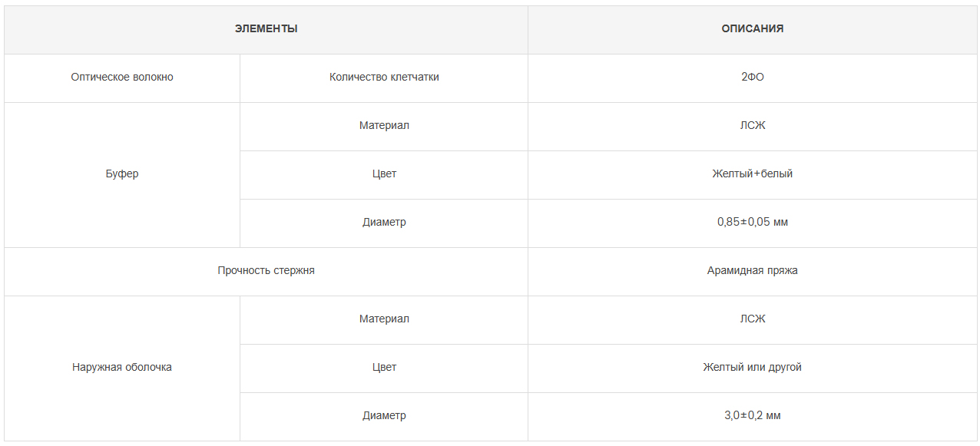Select Диаметр in the Наружная оболочка group

point(384,416)
